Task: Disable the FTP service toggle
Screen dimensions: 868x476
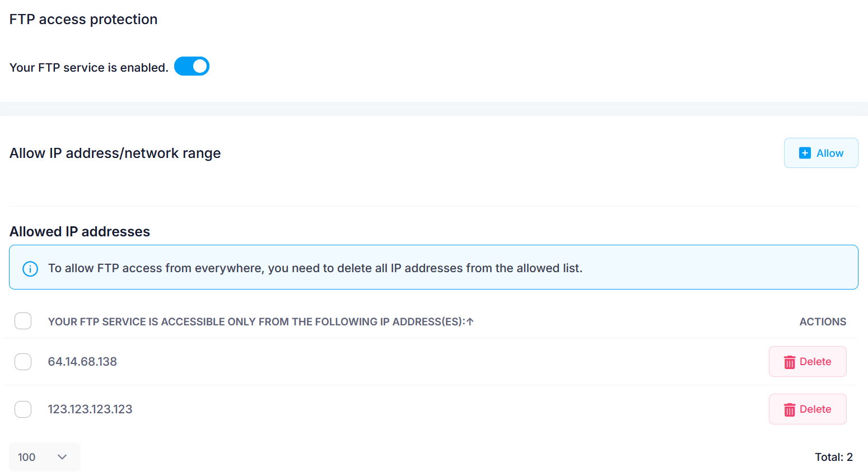Action: [192, 66]
